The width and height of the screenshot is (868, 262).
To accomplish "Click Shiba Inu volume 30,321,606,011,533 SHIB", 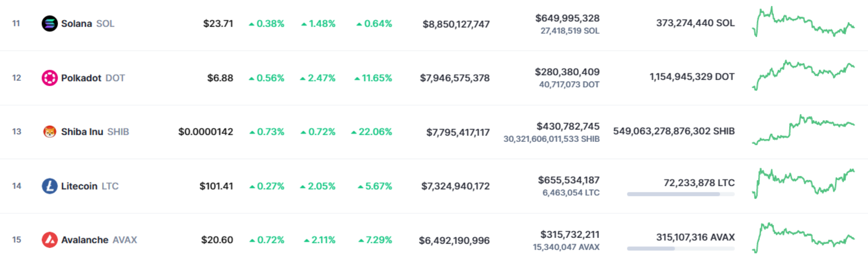I will click(x=552, y=139).
